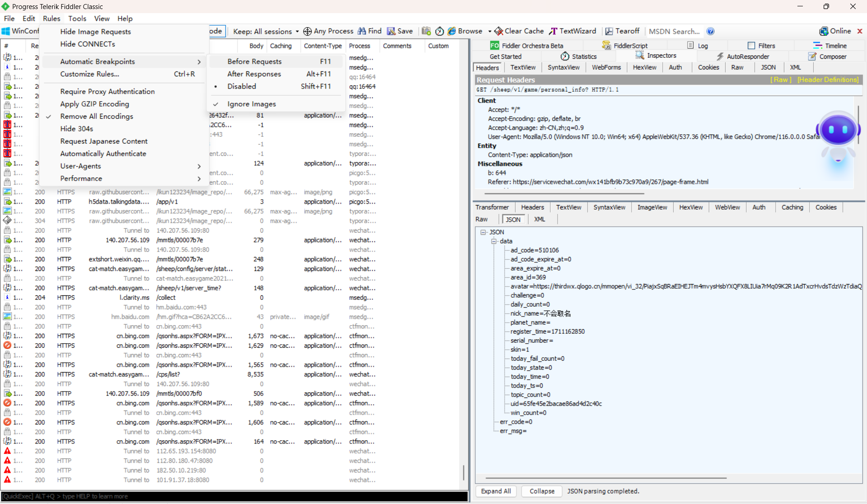Open the Rules menu
Image resolution: width=867 pixels, height=504 pixels.
coord(52,19)
